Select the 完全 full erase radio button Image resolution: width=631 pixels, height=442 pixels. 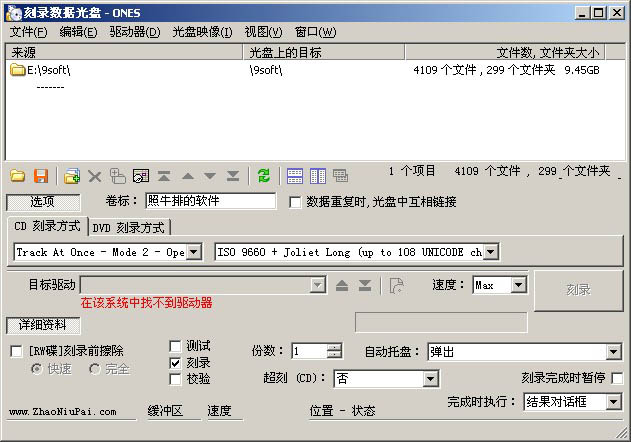[95, 369]
